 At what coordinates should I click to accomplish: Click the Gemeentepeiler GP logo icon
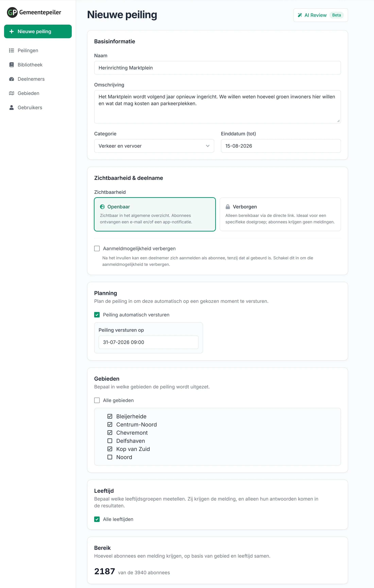pyautogui.click(x=12, y=12)
